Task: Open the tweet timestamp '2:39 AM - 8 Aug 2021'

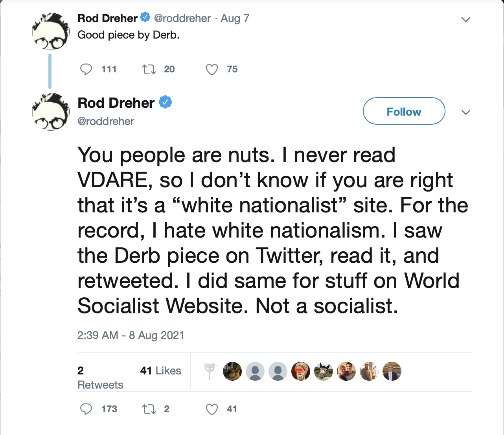Action: 131,335
